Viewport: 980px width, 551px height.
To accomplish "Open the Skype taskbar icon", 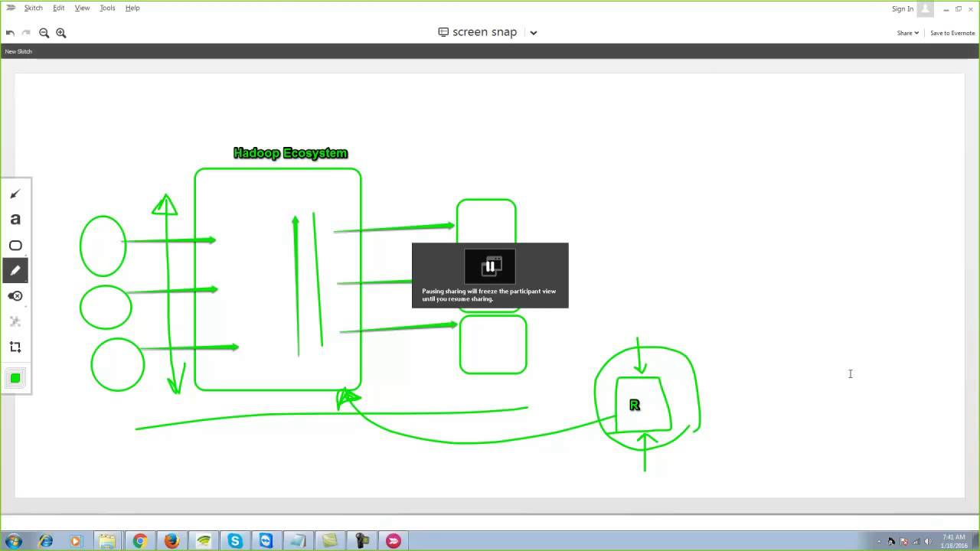I will 234,541.
